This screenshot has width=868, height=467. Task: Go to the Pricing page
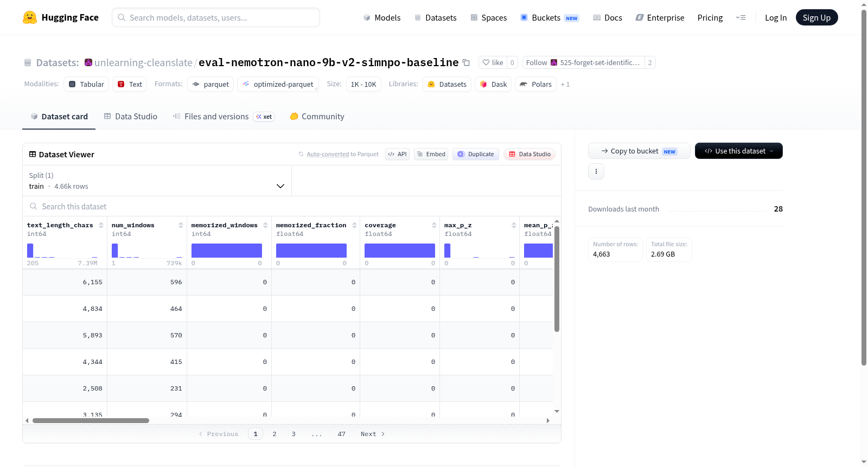point(710,17)
